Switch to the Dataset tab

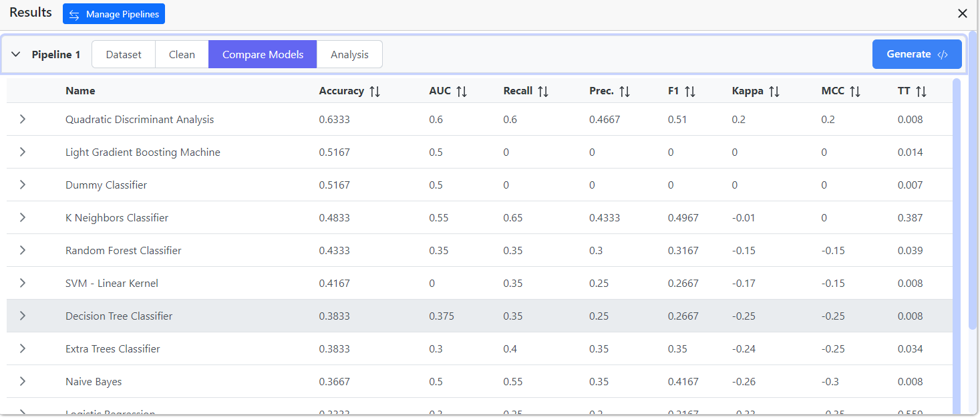pyautogui.click(x=124, y=54)
